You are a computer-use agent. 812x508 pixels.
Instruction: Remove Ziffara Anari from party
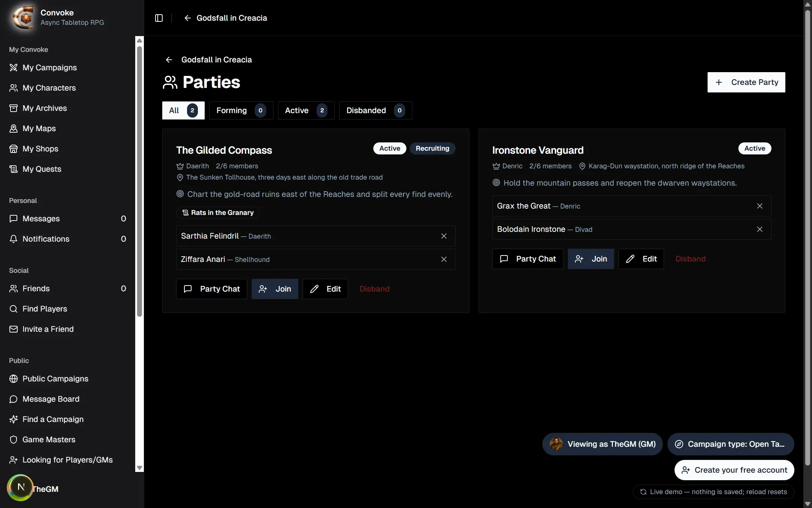coord(444,259)
